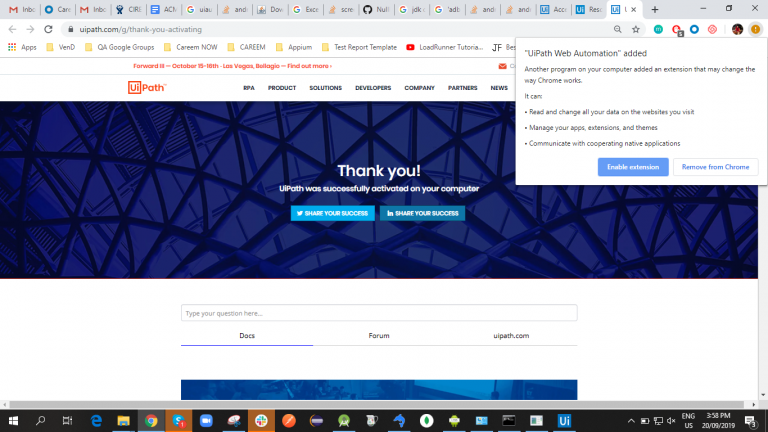Select the Docs search tab
This screenshot has height=432, width=768.
[x=247, y=336]
